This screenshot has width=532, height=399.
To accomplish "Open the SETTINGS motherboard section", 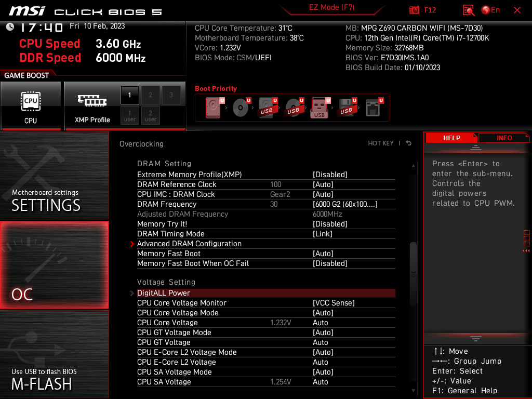I will [54, 176].
